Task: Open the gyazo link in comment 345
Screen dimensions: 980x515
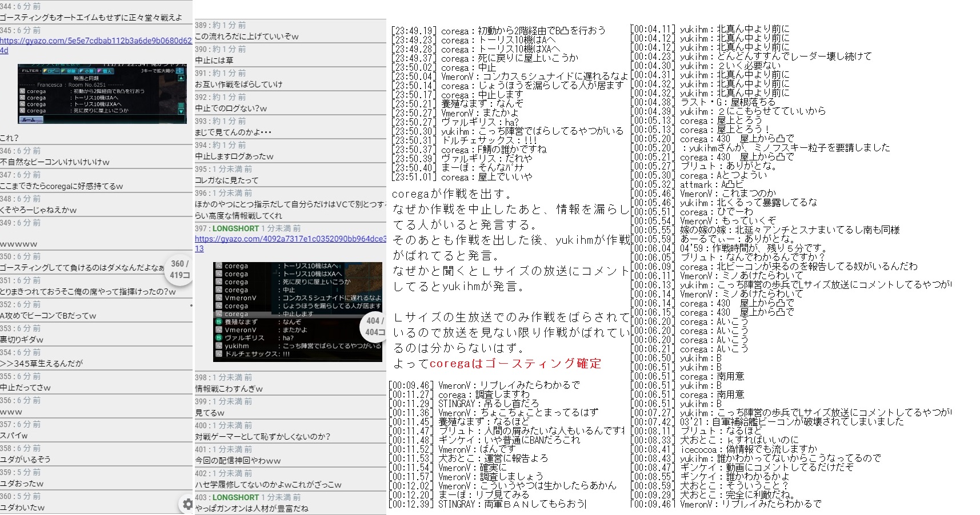Action: [x=95, y=41]
